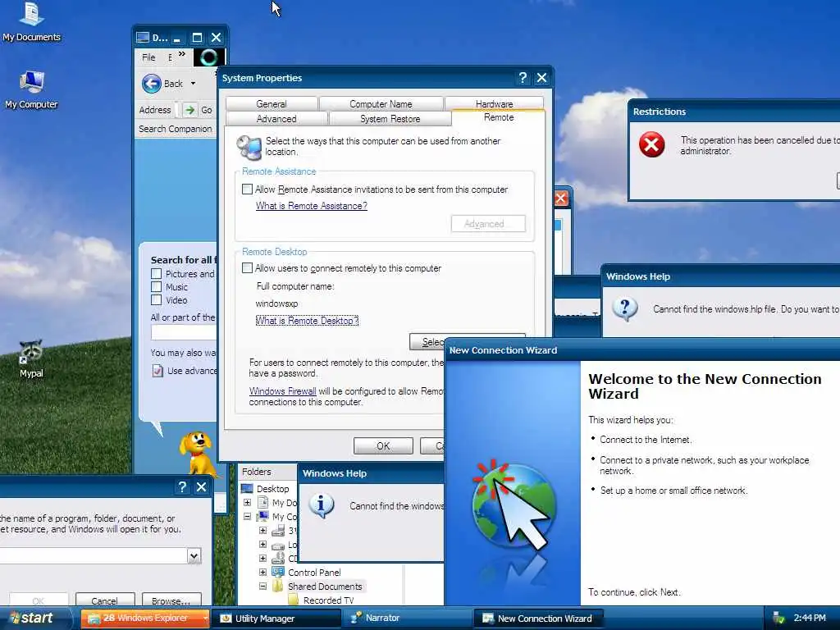Switch to the Hardware tab
This screenshot has height=630, width=840.
[x=494, y=104]
